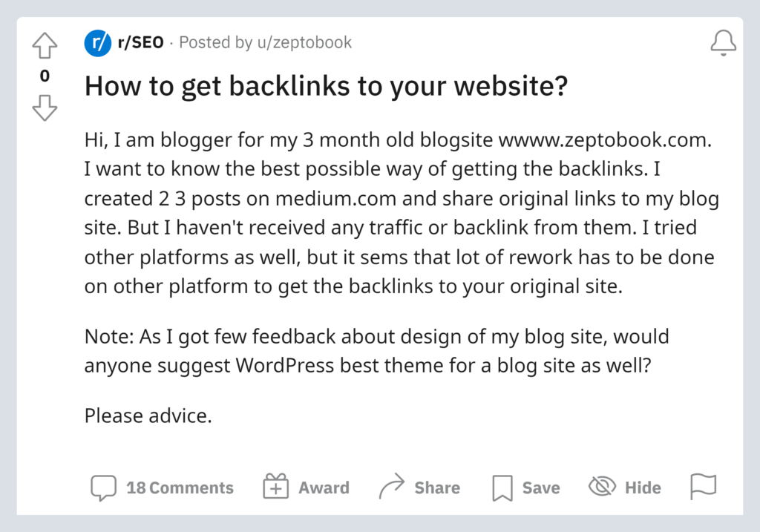Viewport: 760px width, 532px height.
Task: Click the Save bookmark icon
Action: click(502, 487)
